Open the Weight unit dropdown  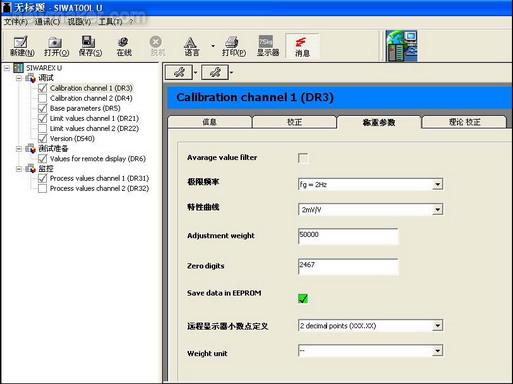tap(438, 351)
